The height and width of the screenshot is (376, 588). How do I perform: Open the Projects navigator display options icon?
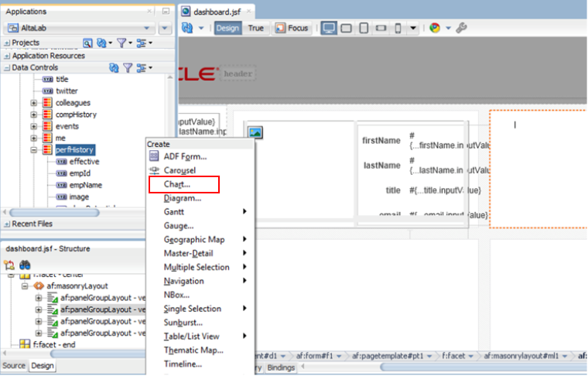tap(142, 43)
